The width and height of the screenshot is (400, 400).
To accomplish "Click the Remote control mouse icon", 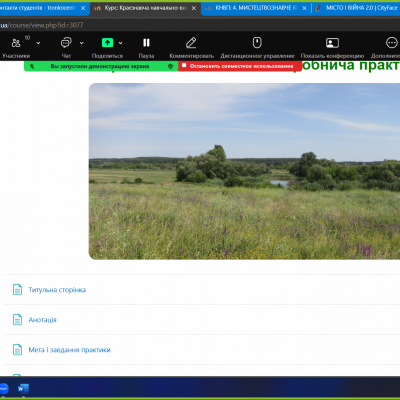I will coord(257,43).
